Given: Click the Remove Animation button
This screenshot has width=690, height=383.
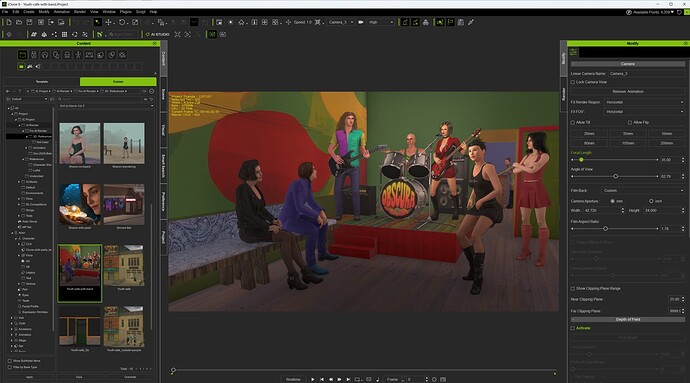Looking at the screenshot, I should (x=628, y=92).
